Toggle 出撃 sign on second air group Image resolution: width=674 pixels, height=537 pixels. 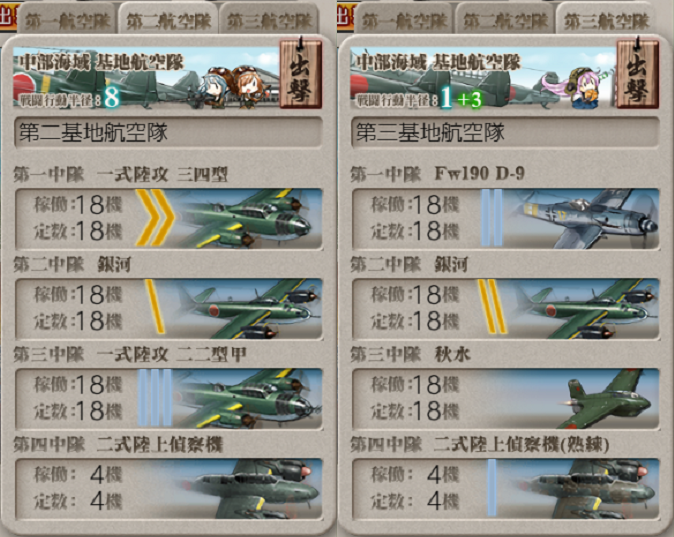click(x=300, y=72)
